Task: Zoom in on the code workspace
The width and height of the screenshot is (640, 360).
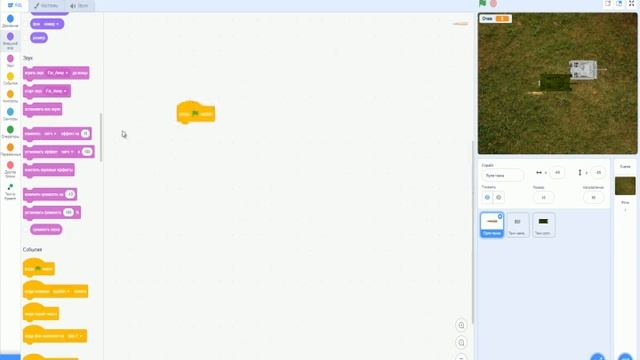Action: point(461,325)
